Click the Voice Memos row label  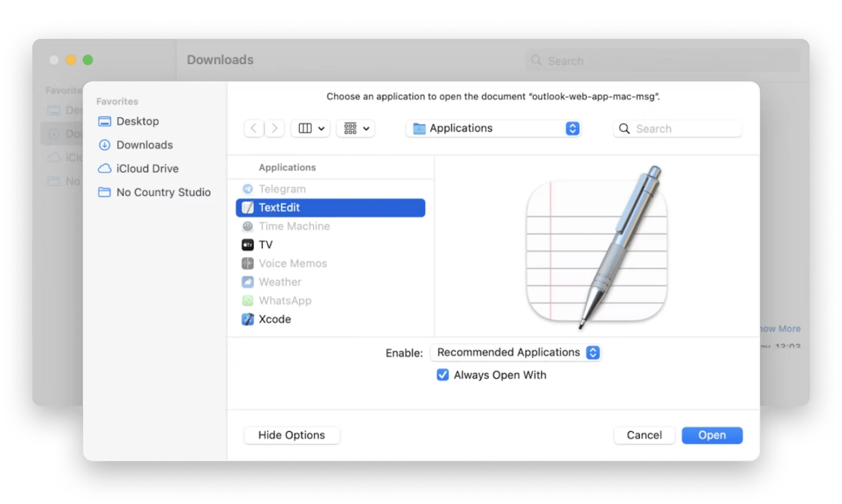(293, 263)
